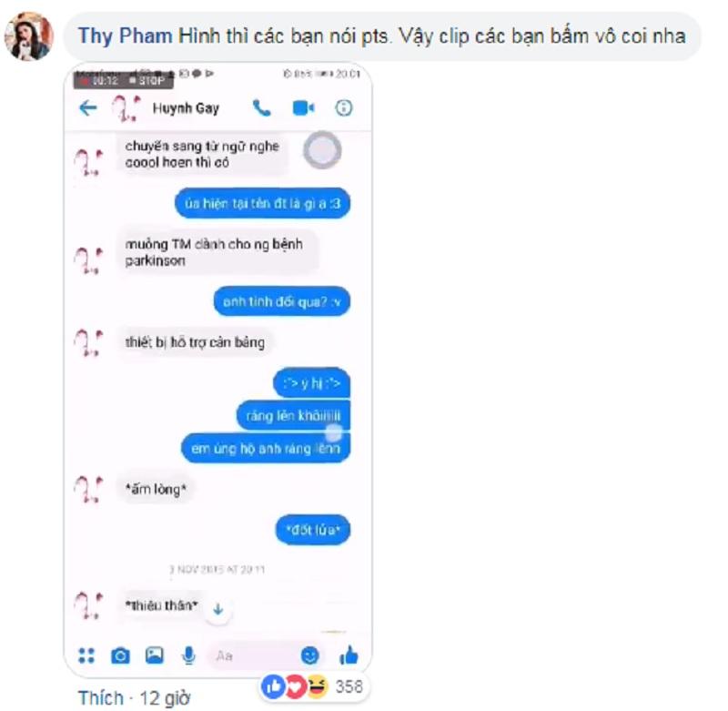Tap the microphone voice message icon
Viewport: 728px width, 711px height.
(x=188, y=655)
